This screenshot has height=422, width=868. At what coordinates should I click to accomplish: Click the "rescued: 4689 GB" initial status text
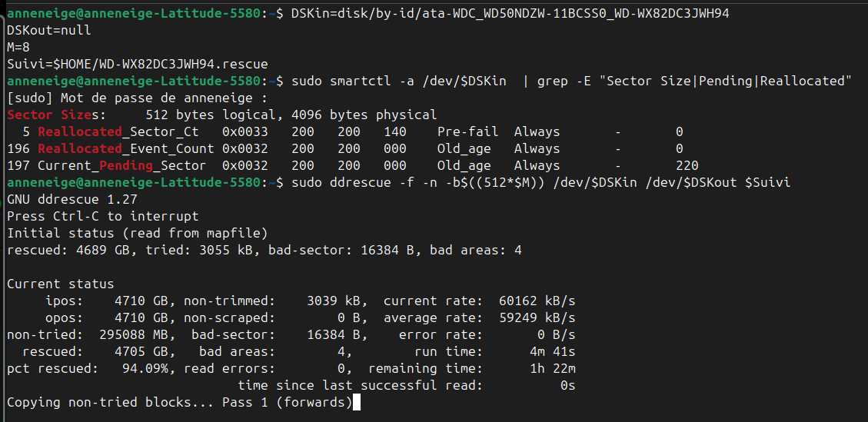72,251
